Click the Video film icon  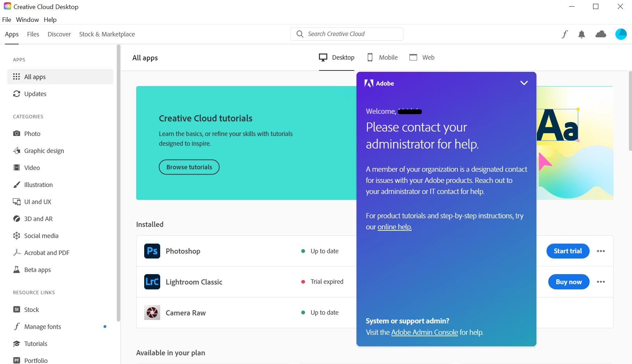16,168
